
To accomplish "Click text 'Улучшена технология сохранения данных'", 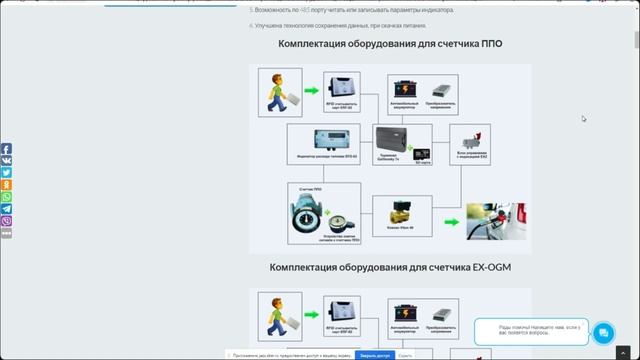I will pyautogui.click(x=312, y=26).
